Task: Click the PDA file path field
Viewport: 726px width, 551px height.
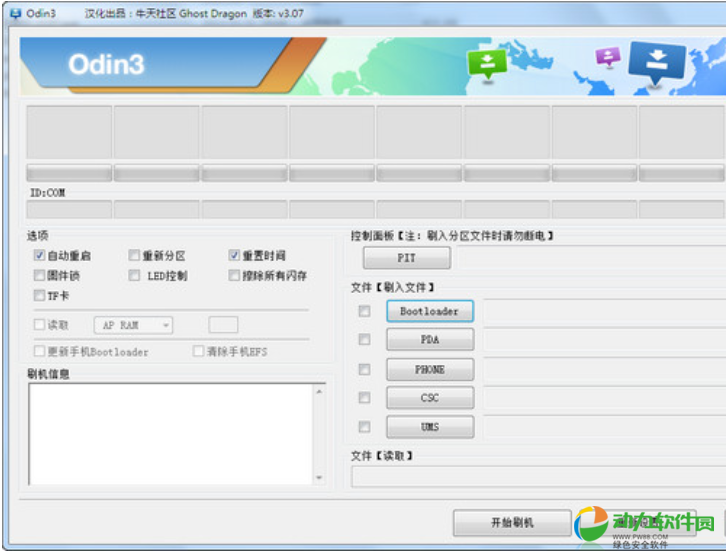Action: pyautogui.click(x=605, y=342)
